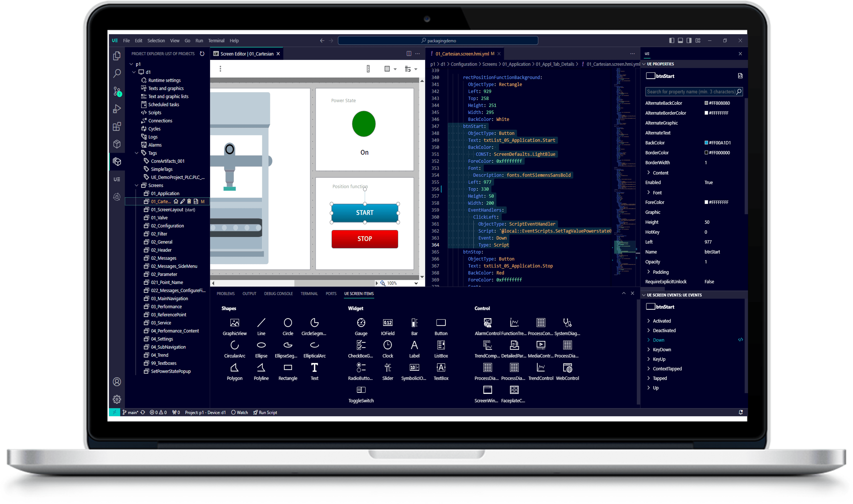Collapse the p1 project node
Image resolution: width=853 pixels, height=504 pixels.
click(x=132, y=64)
